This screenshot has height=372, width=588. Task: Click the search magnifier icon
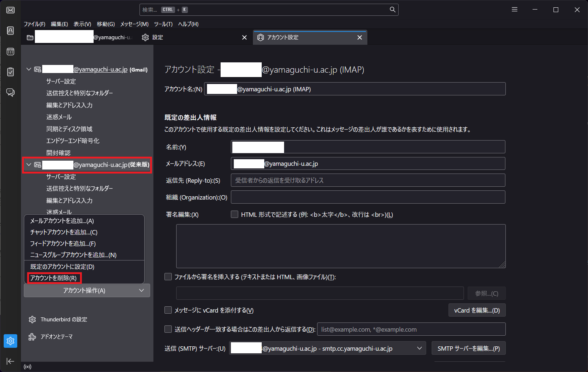pyautogui.click(x=392, y=10)
